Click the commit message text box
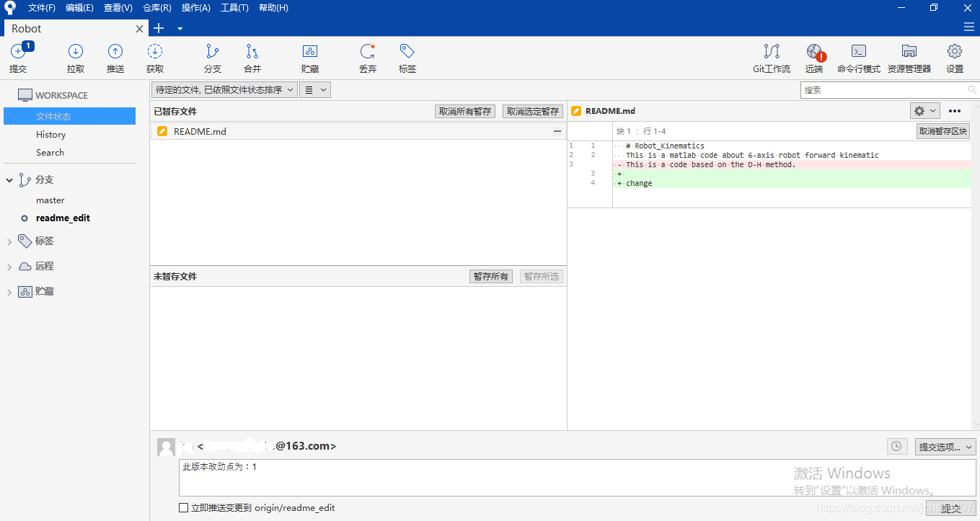 tap(578, 477)
